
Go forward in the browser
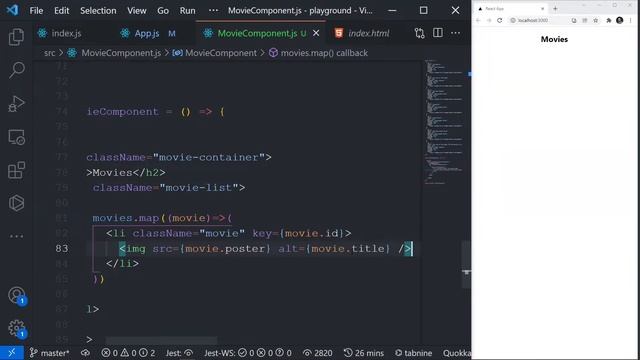click(x=489, y=20)
